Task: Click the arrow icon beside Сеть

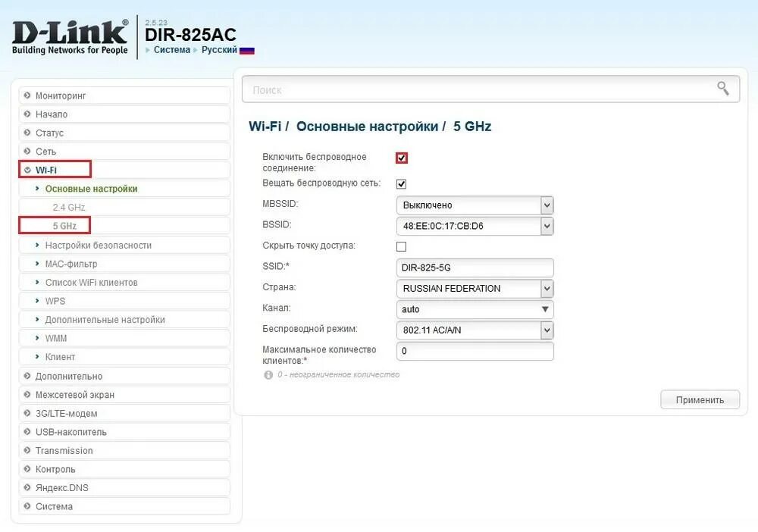Action: [27, 152]
